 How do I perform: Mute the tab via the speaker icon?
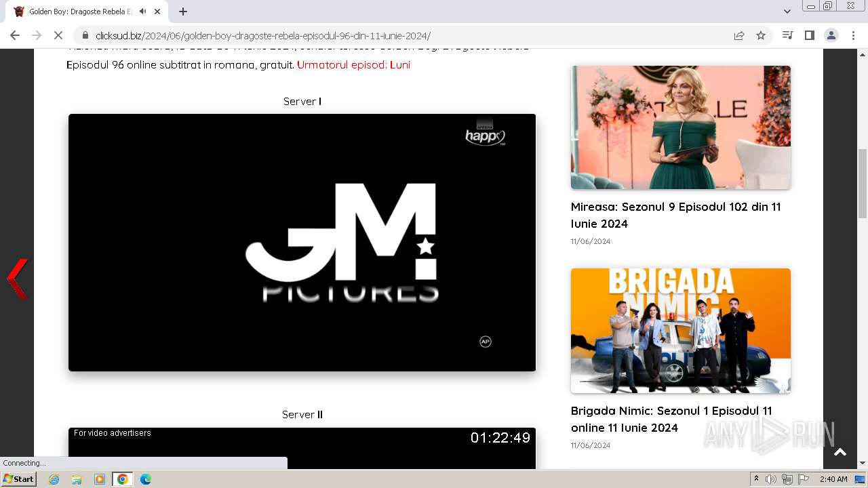142,12
